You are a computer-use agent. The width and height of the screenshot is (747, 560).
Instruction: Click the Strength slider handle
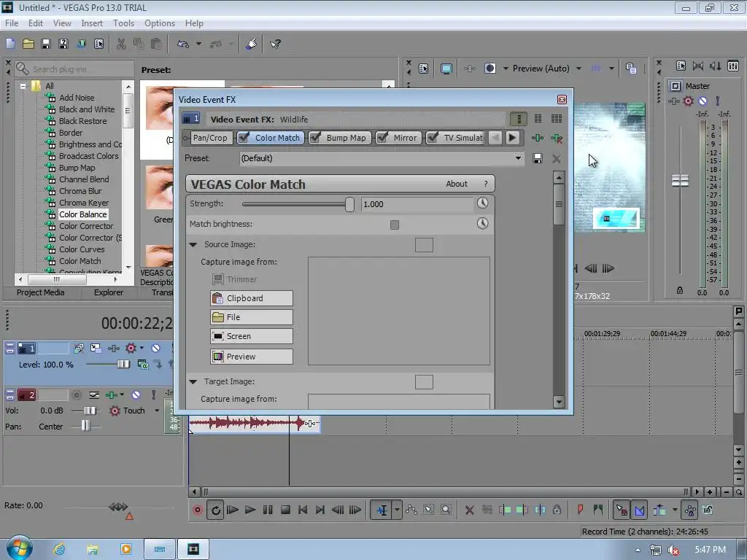tap(349, 204)
